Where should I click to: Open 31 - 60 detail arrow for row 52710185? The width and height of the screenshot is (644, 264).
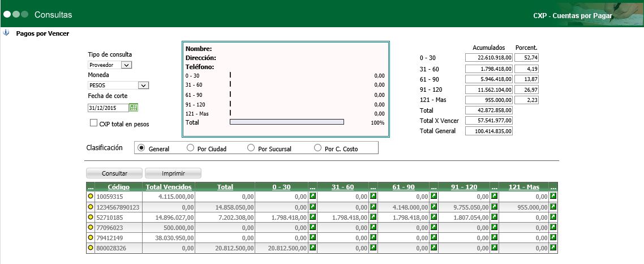coord(373,217)
